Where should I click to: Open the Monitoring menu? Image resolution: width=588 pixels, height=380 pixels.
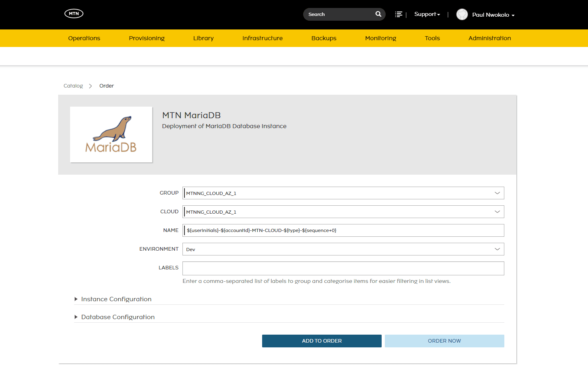[380, 38]
